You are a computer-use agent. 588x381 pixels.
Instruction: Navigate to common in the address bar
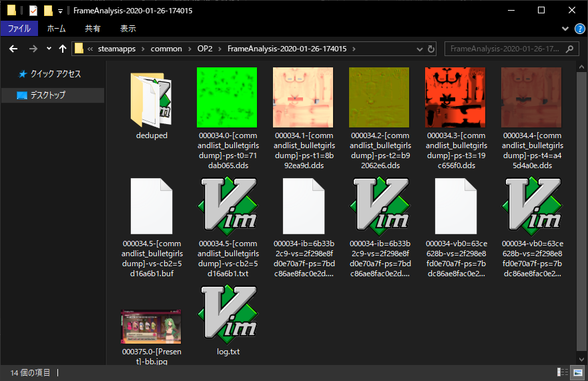tap(166, 49)
